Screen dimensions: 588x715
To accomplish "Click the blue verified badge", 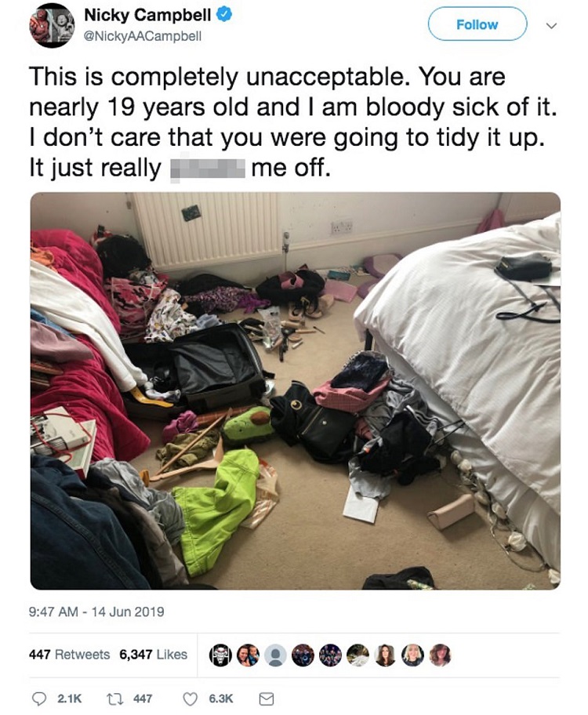I will [x=224, y=15].
